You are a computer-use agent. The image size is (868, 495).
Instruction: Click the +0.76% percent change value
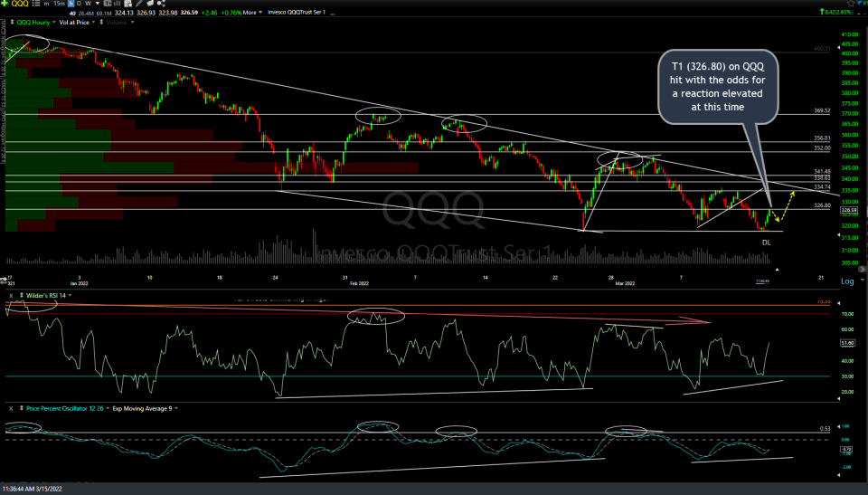coord(231,12)
